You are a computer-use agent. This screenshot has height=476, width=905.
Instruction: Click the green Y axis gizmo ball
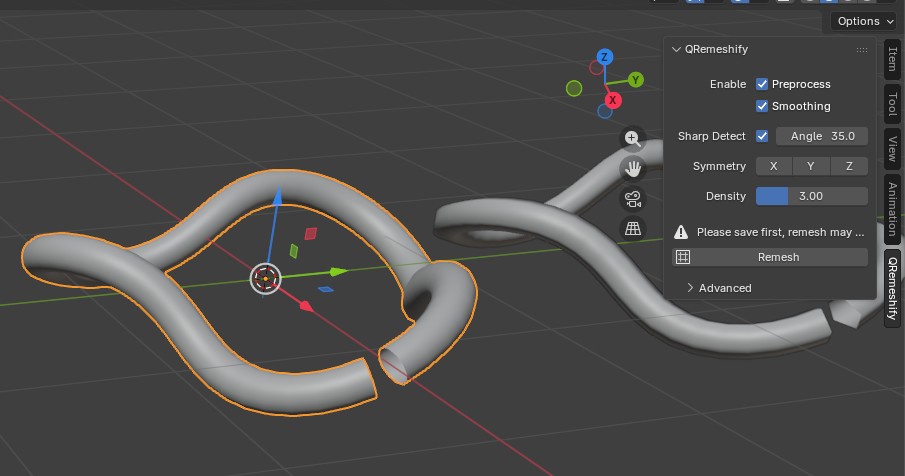tap(636, 80)
